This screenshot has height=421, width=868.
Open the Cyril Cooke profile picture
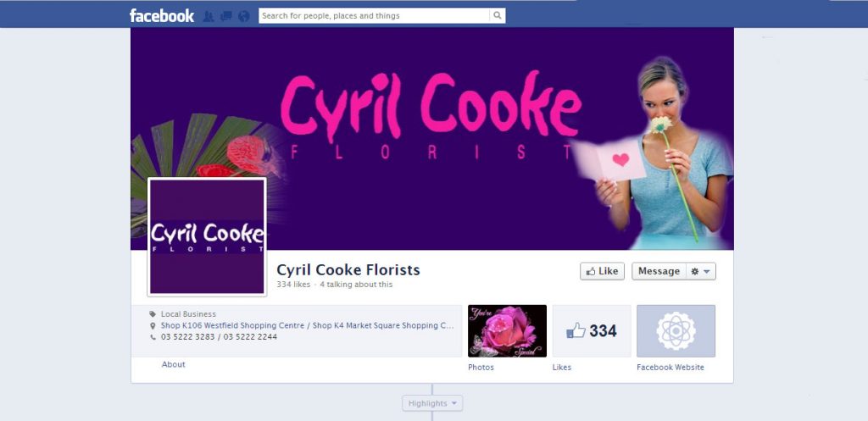pyautogui.click(x=207, y=237)
